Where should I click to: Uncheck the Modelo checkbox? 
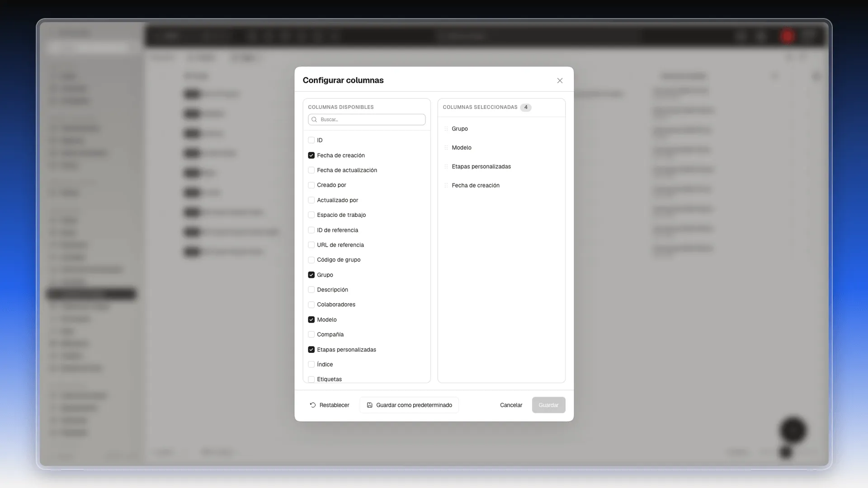click(311, 319)
